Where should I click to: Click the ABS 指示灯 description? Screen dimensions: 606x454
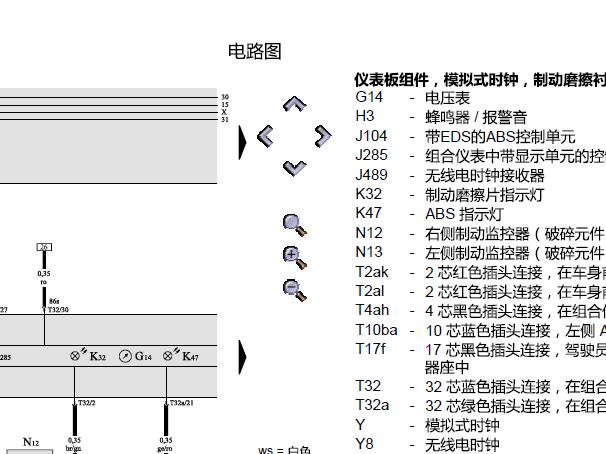coord(464,214)
